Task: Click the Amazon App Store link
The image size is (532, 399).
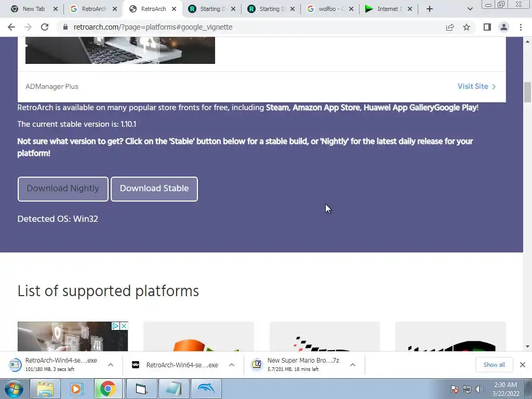Action: pos(326,108)
